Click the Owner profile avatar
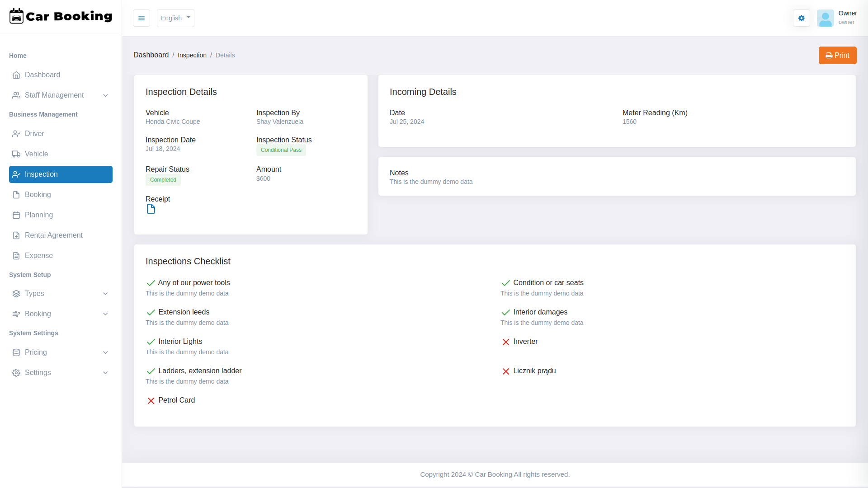 [825, 18]
